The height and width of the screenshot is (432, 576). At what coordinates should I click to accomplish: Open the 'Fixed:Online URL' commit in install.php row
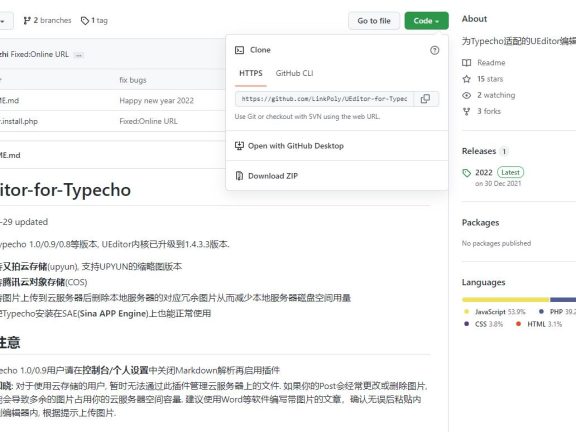click(x=148, y=121)
